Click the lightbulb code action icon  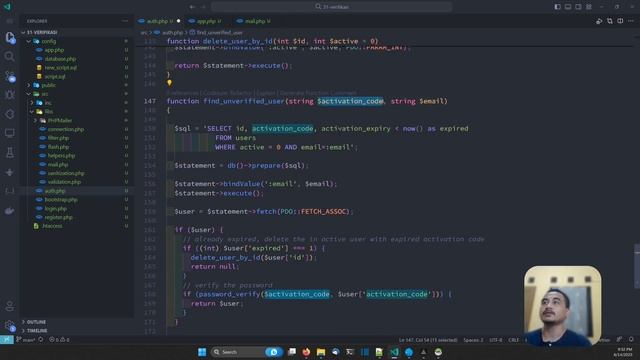[x=169, y=83]
